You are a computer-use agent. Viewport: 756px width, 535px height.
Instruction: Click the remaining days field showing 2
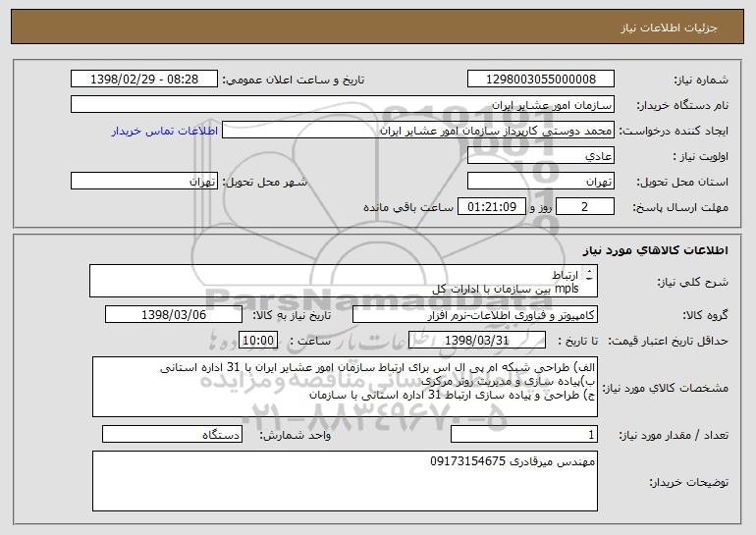[585, 206]
